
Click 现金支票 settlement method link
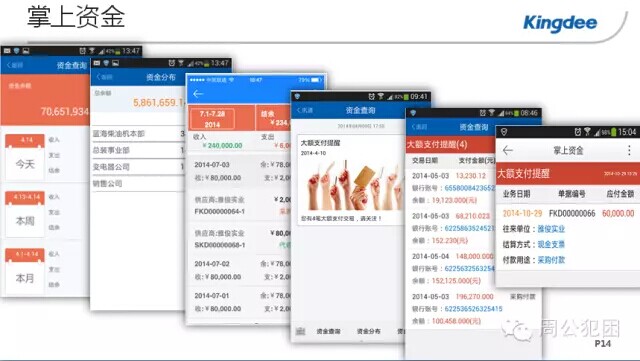coord(551,244)
